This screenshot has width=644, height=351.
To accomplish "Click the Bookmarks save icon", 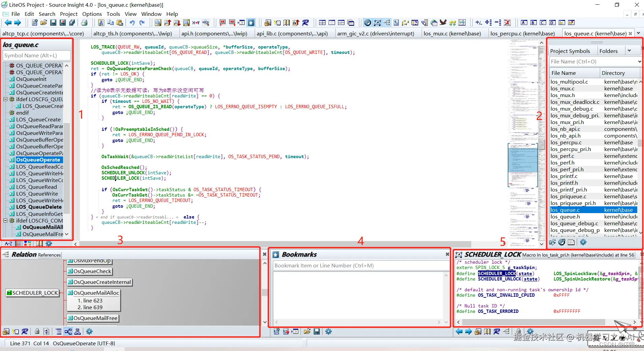I will point(317,331).
